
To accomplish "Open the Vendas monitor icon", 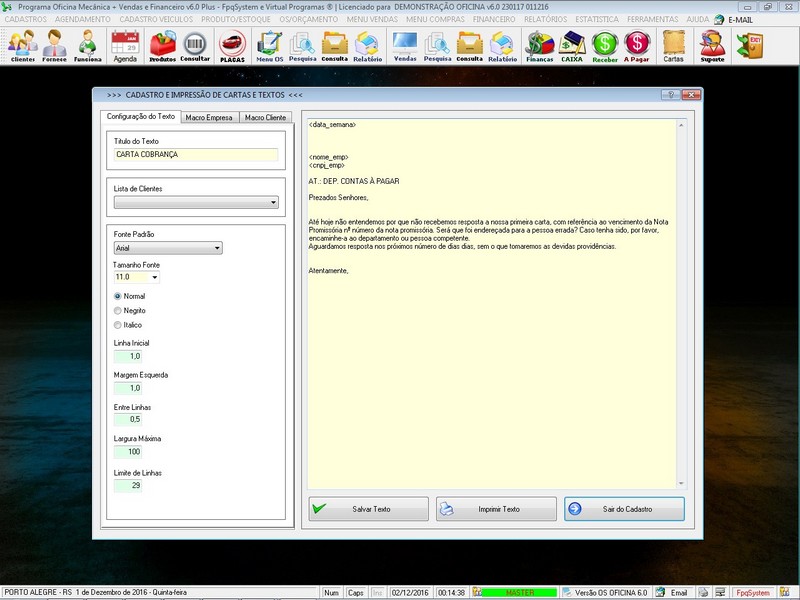I will pos(405,46).
